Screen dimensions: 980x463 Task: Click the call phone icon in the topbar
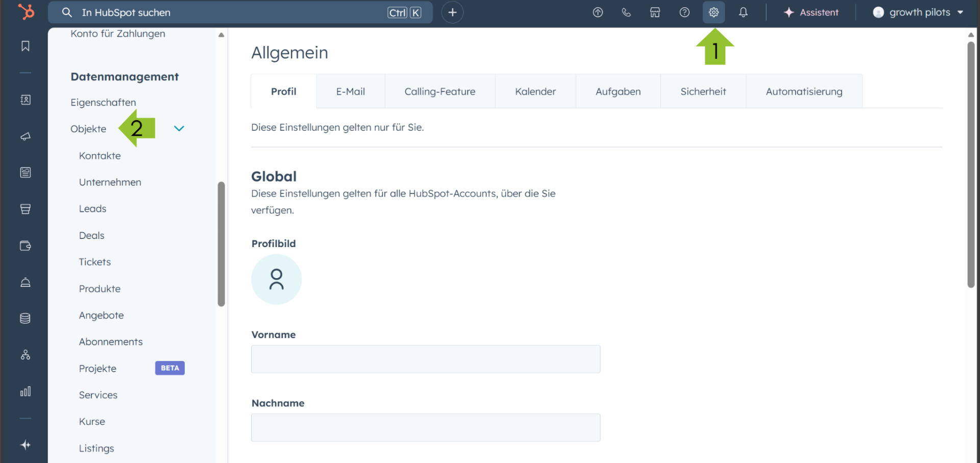(626, 12)
